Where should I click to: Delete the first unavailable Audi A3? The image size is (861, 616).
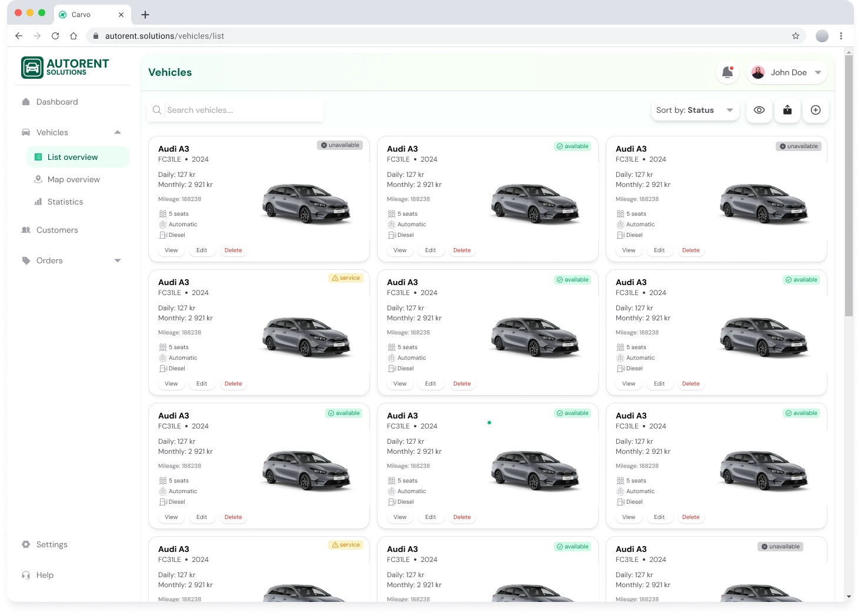pyautogui.click(x=233, y=250)
